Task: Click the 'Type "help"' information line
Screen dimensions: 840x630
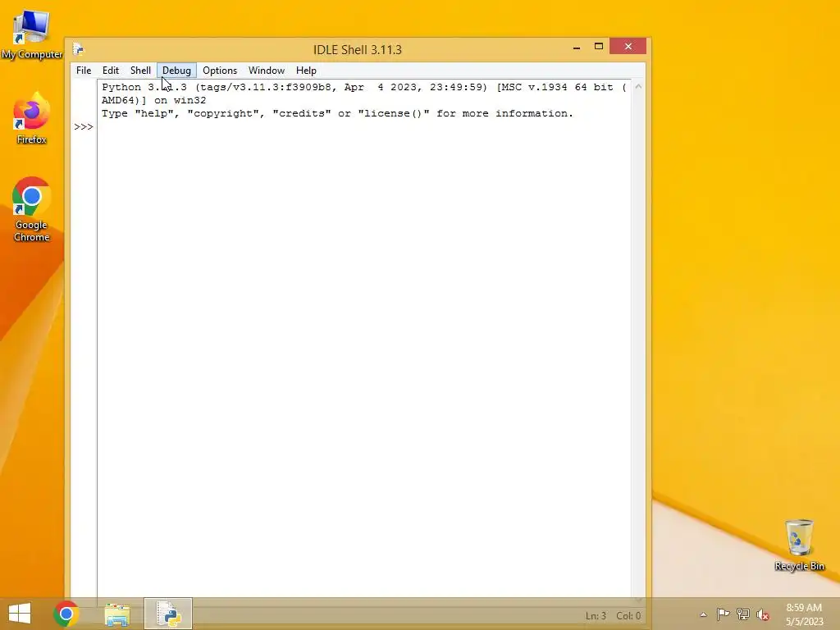Action: [x=337, y=113]
